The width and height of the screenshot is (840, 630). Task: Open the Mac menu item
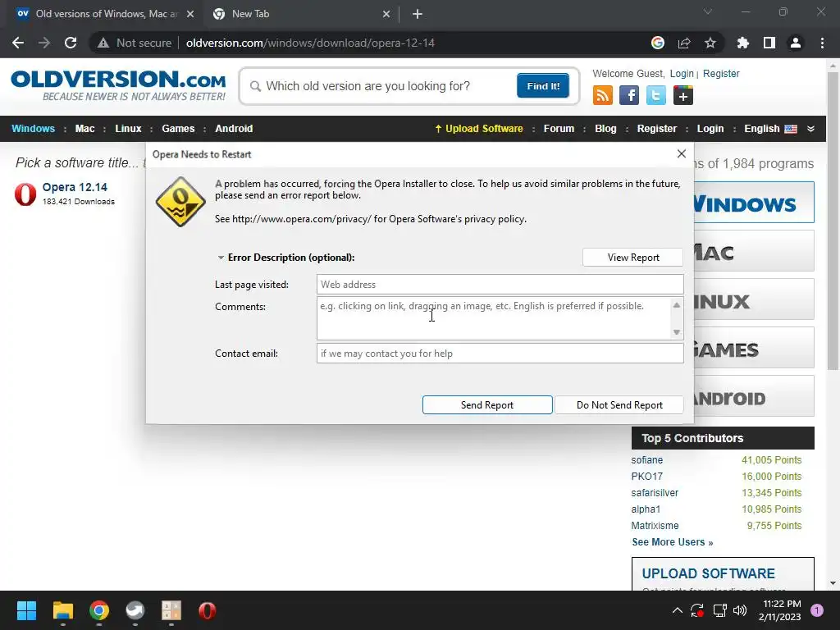(x=84, y=129)
